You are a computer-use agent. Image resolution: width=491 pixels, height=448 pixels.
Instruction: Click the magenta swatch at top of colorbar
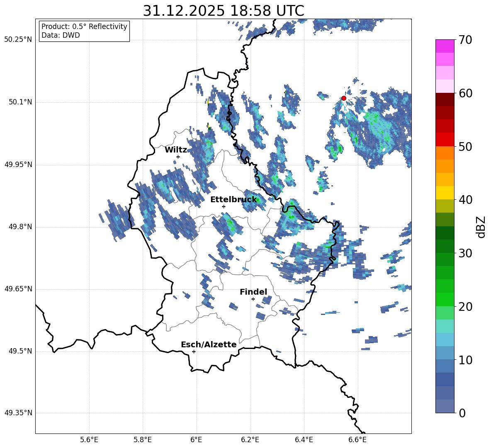[x=445, y=46]
